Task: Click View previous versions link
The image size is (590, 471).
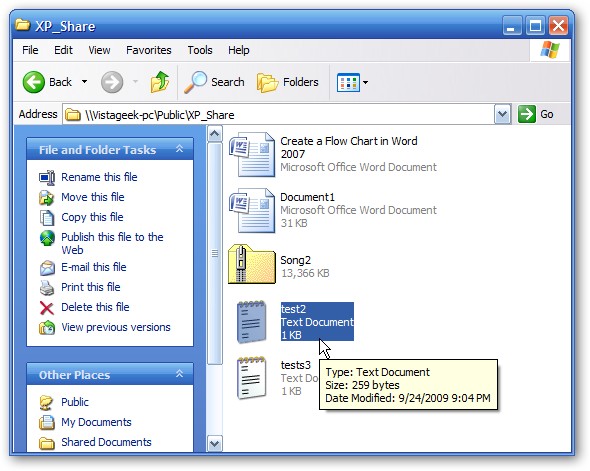Action: pyautogui.click(x=116, y=327)
